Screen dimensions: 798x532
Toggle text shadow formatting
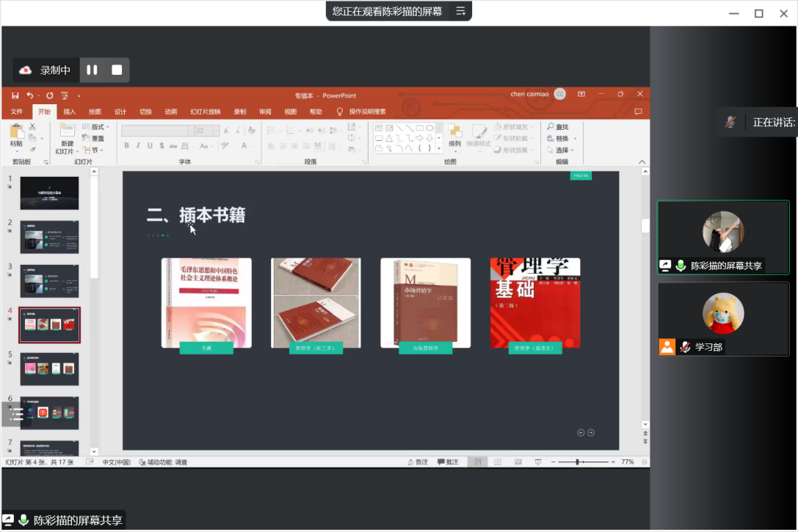(x=162, y=146)
